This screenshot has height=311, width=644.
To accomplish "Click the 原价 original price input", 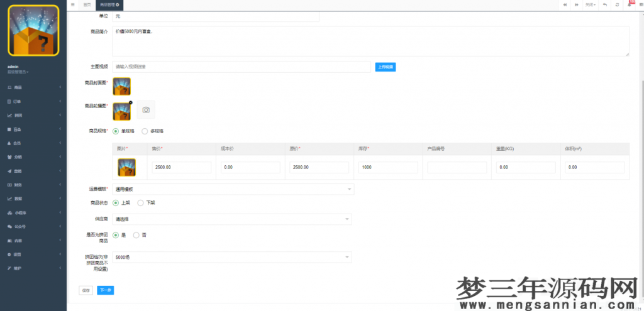I will click(319, 167).
